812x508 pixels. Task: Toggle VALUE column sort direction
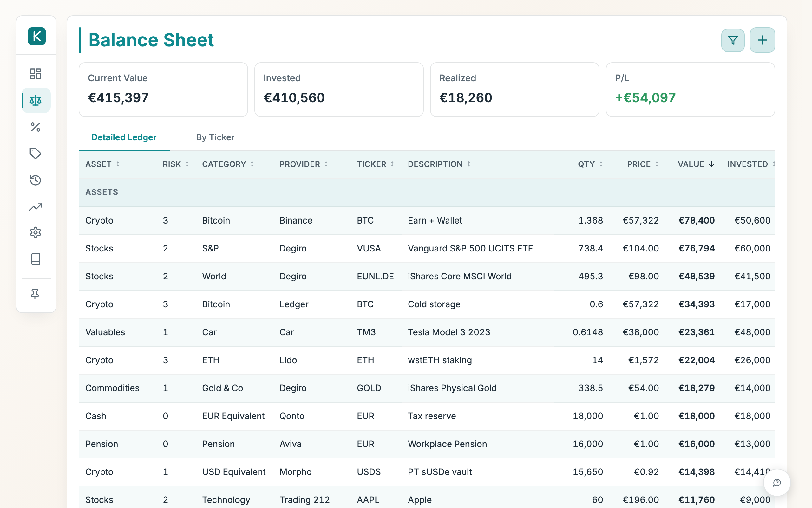[x=696, y=164]
